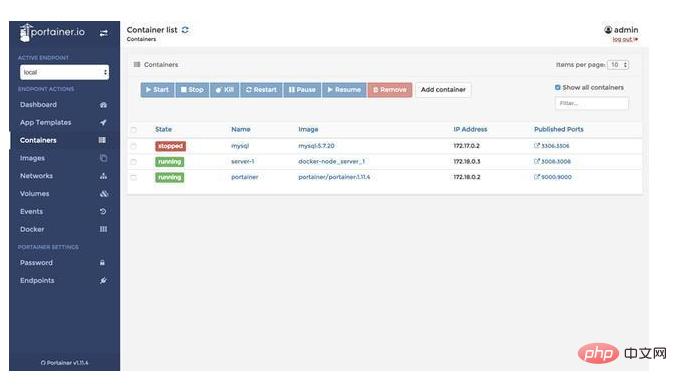Refresh the container list with the refresh icon
Viewport: 677px width, 386px height.
click(x=185, y=30)
